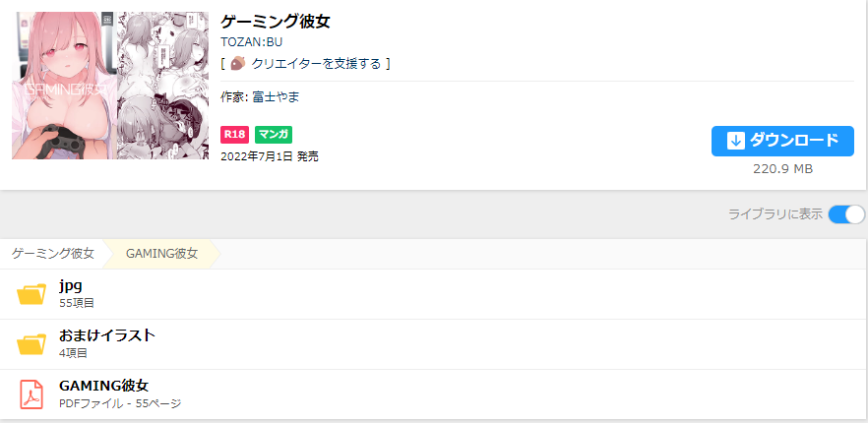Click the download arrow icon
The height and width of the screenshot is (423, 868).
[735, 141]
